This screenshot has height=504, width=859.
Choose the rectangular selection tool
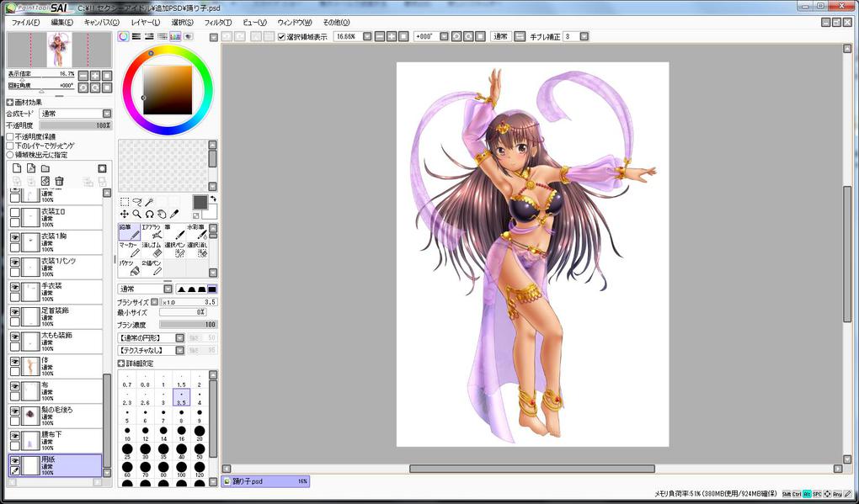tap(125, 202)
